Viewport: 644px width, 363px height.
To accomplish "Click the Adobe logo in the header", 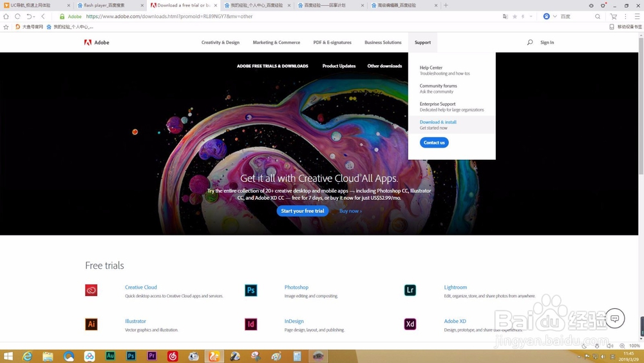I will click(97, 43).
